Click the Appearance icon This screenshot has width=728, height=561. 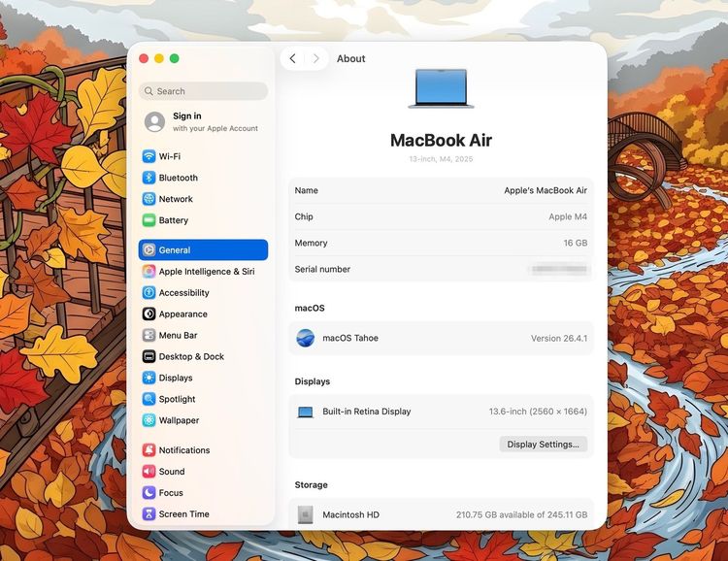tap(149, 313)
